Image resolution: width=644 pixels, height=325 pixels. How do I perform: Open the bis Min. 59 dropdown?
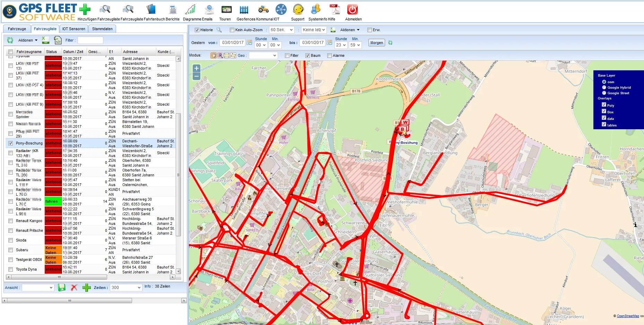[355, 45]
